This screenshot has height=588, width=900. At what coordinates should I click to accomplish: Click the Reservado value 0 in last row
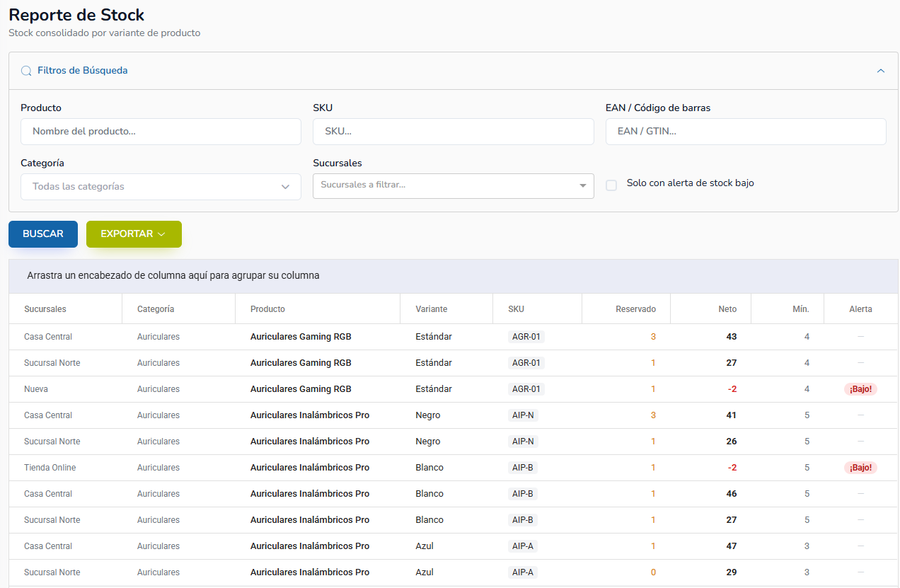click(653, 572)
